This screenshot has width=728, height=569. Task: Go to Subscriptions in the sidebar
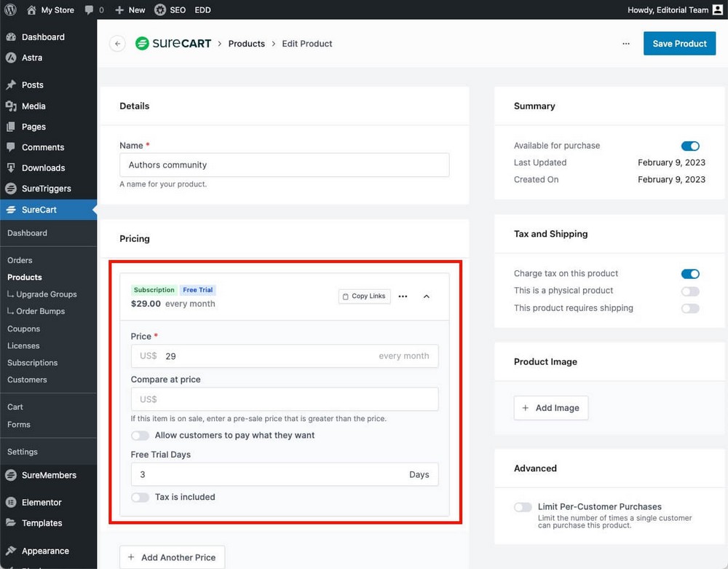point(32,363)
